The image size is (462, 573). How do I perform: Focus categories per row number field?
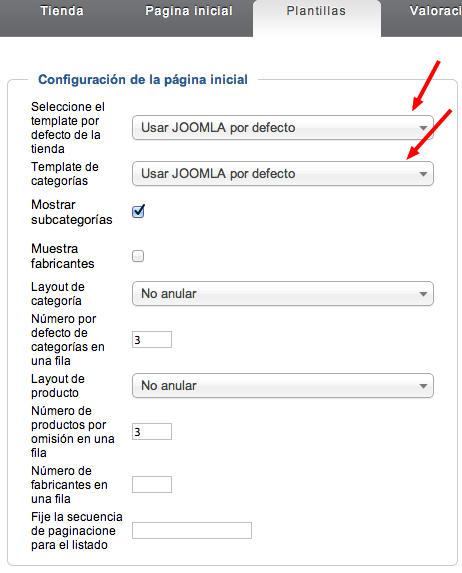pyautogui.click(x=152, y=339)
